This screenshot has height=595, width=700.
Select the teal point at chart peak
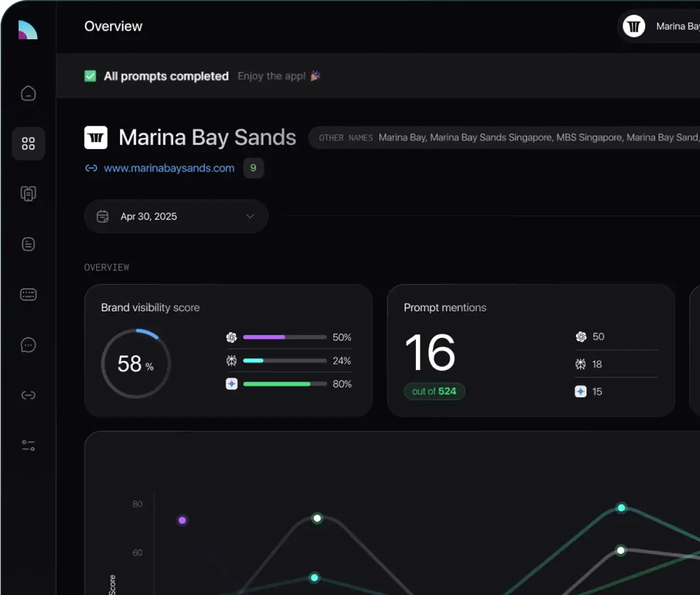click(x=622, y=508)
